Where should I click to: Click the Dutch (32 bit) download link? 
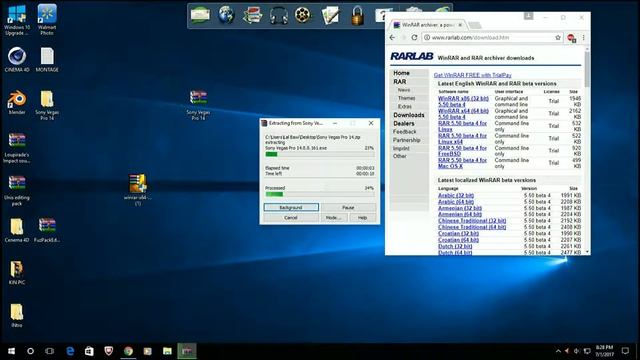[455, 246]
